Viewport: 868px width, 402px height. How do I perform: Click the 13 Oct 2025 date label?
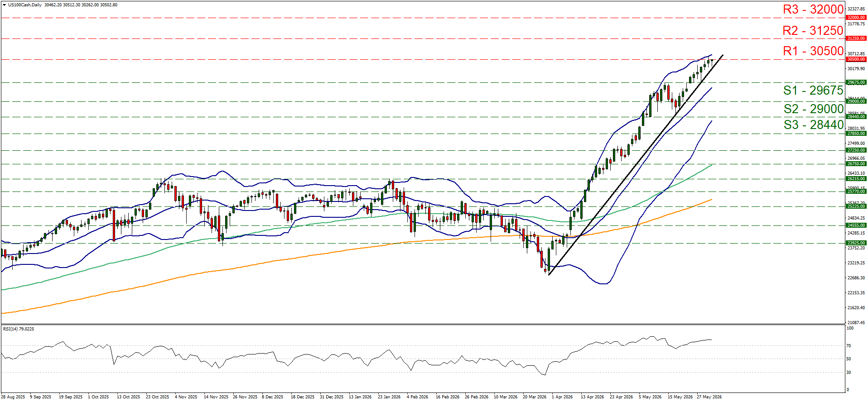point(129,397)
